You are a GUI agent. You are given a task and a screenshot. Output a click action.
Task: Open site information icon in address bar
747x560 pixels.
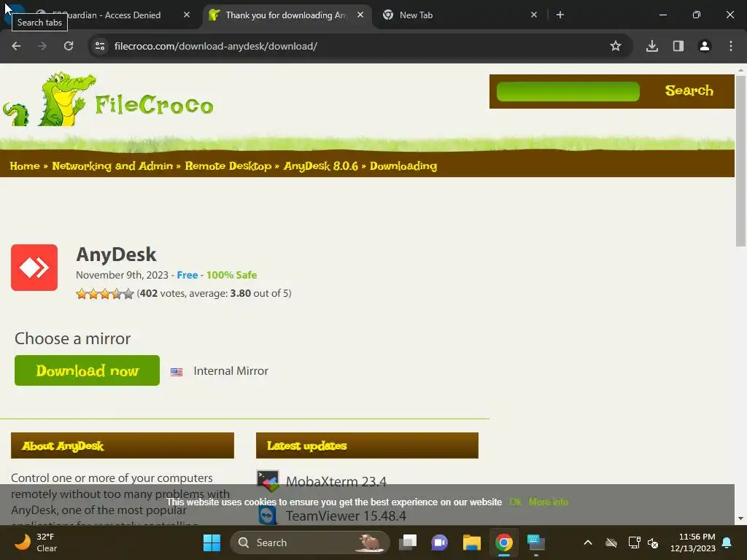point(100,46)
